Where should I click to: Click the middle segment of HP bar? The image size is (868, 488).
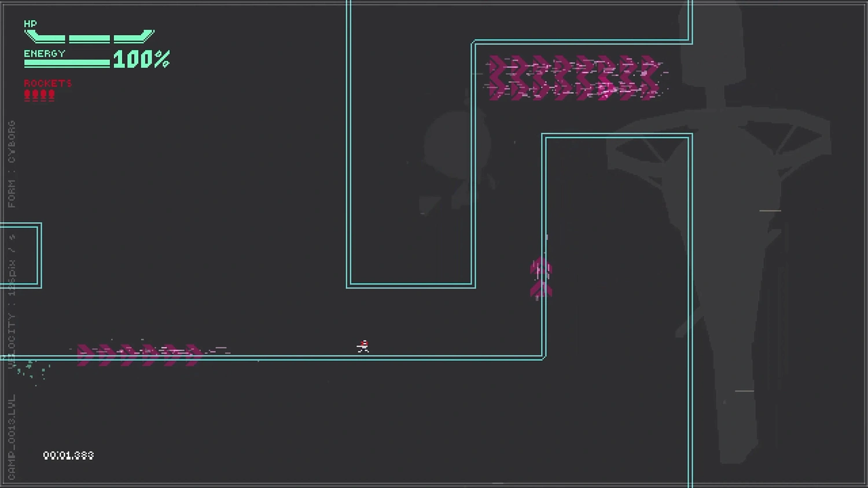click(89, 39)
